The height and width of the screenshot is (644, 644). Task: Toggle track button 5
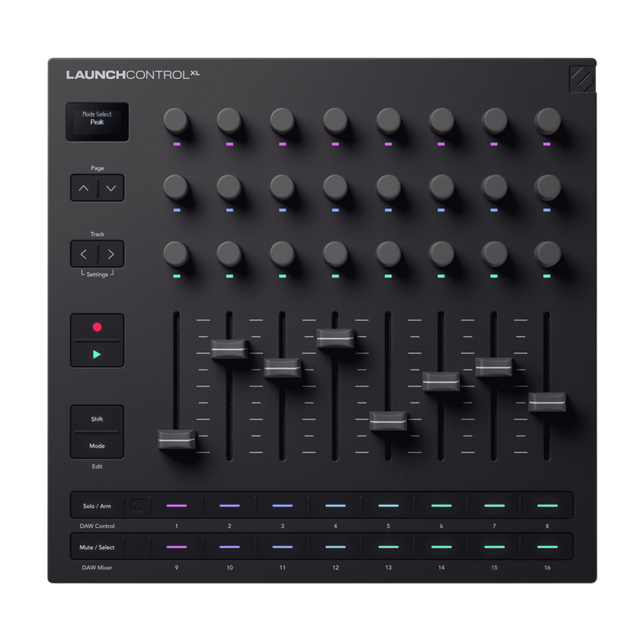pos(389,506)
